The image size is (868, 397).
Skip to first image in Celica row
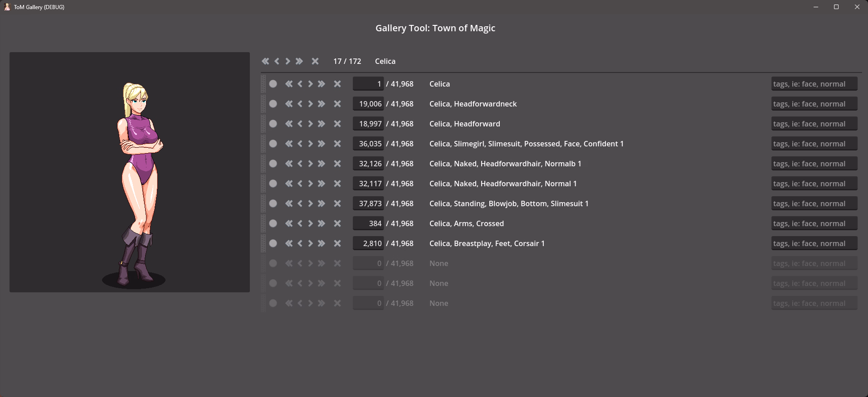(x=289, y=84)
